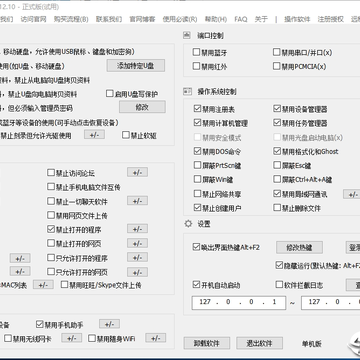The image size is (360, 360).
Task: Uncheck the 隐藏运行 checkbox
Action: coord(279,265)
